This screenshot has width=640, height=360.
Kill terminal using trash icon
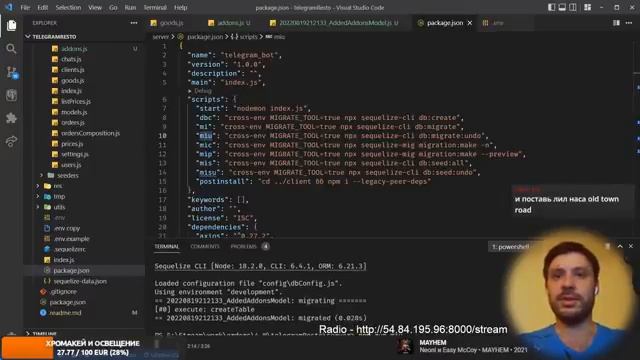607,246
